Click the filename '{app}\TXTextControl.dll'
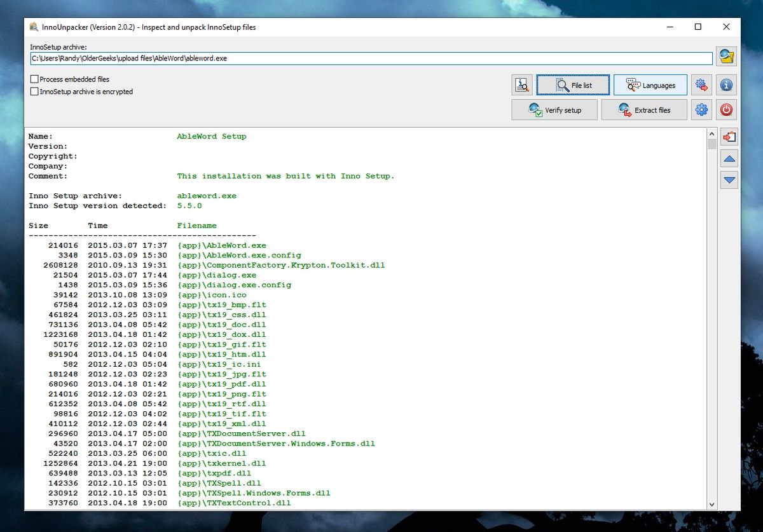The image size is (763, 532). [x=234, y=503]
